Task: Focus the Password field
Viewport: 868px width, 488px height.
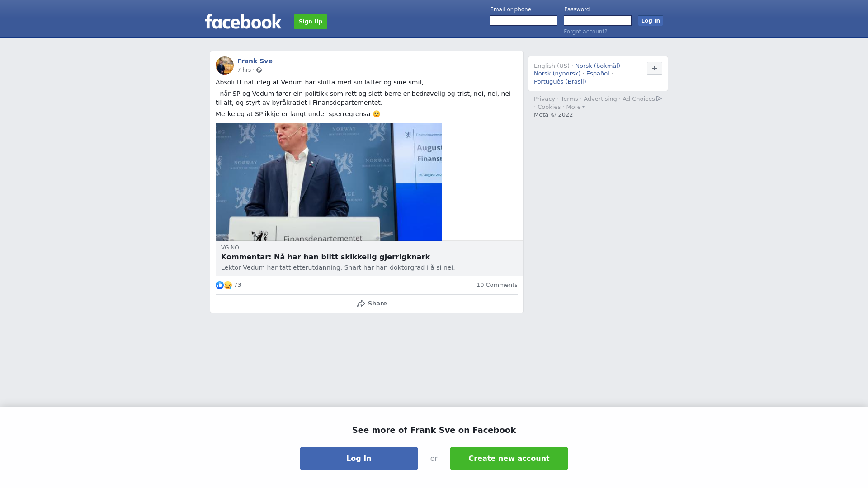Action: 598,21
